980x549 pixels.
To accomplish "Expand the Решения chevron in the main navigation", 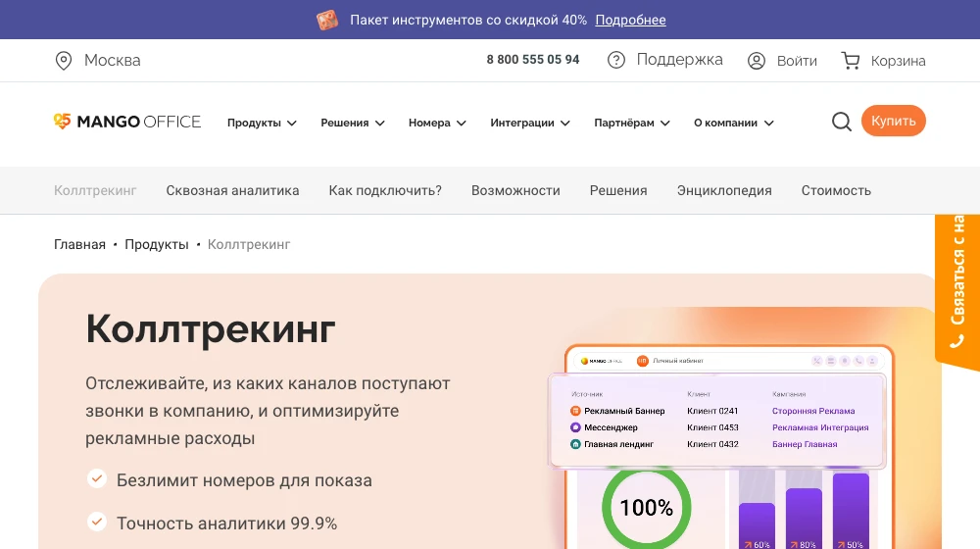I will pos(380,124).
